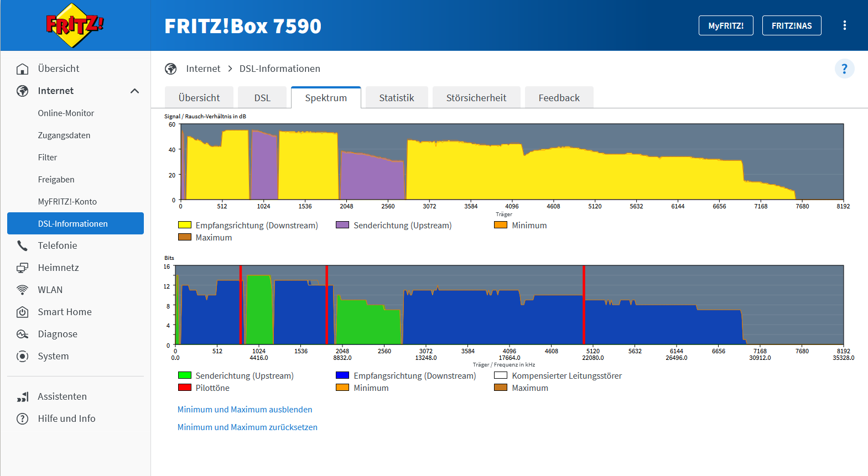Screen dimensions: 868x476
Task: Click Minimum und Maximum ausblenden link
Action: 245,410
